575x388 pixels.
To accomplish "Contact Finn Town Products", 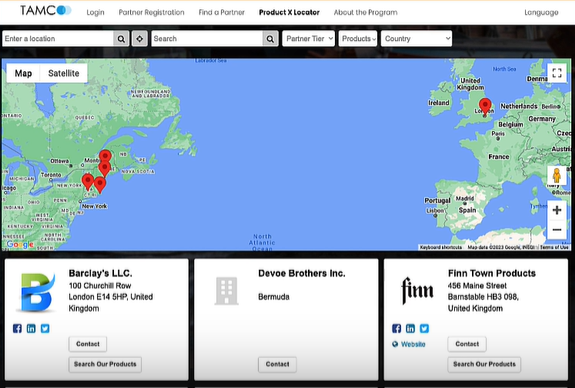I will coord(467,344).
